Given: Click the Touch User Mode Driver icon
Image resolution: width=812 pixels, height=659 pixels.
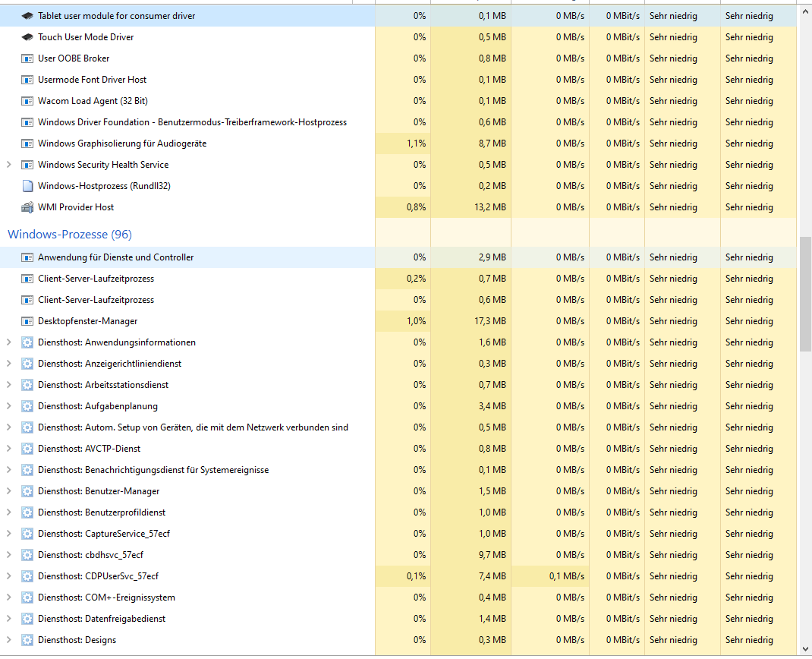Looking at the screenshot, I should [x=27, y=37].
